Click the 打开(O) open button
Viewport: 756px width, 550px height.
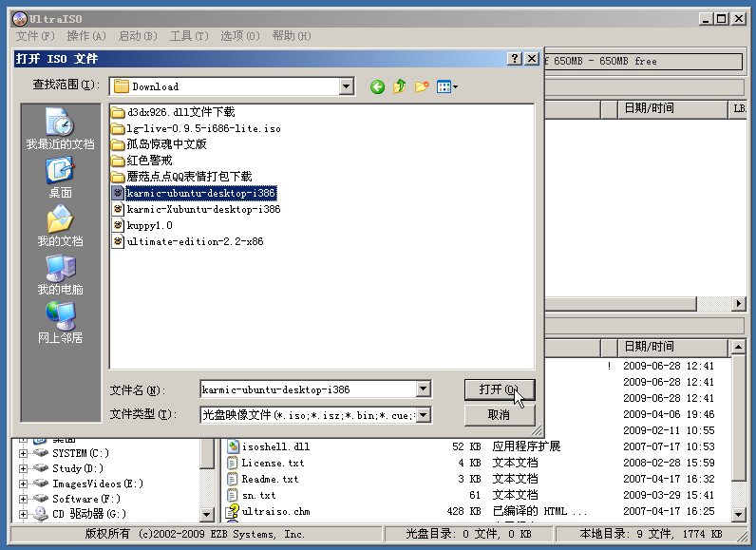(x=500, y=389)
